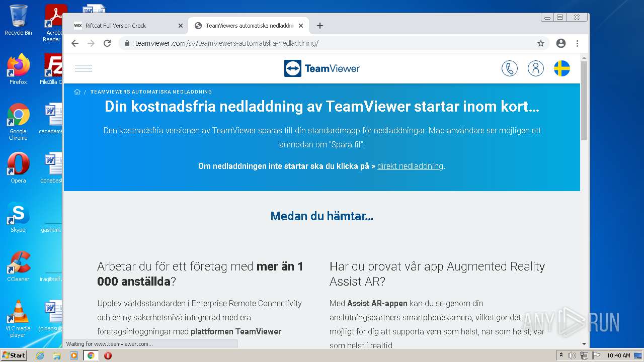Open Chrome's three-dot menu
Screen dimensions: 644x362
(577, 43)
